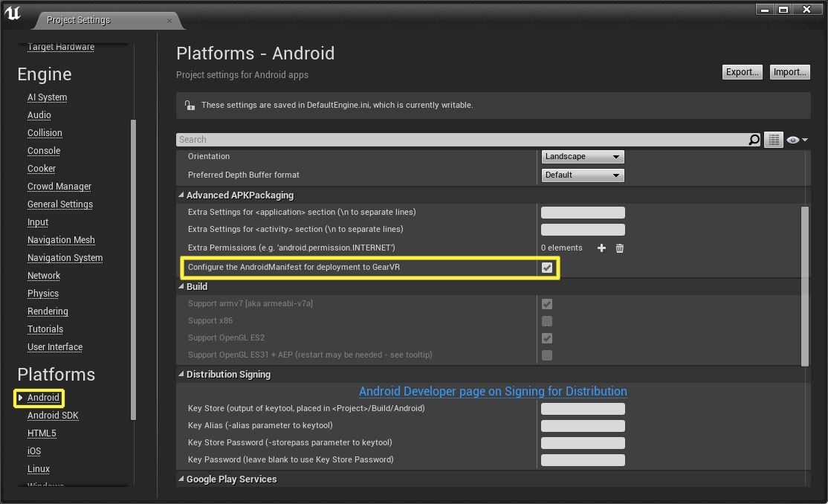Maximize the Project Settings window
The image size is (828, 504).
click(783, 9)
